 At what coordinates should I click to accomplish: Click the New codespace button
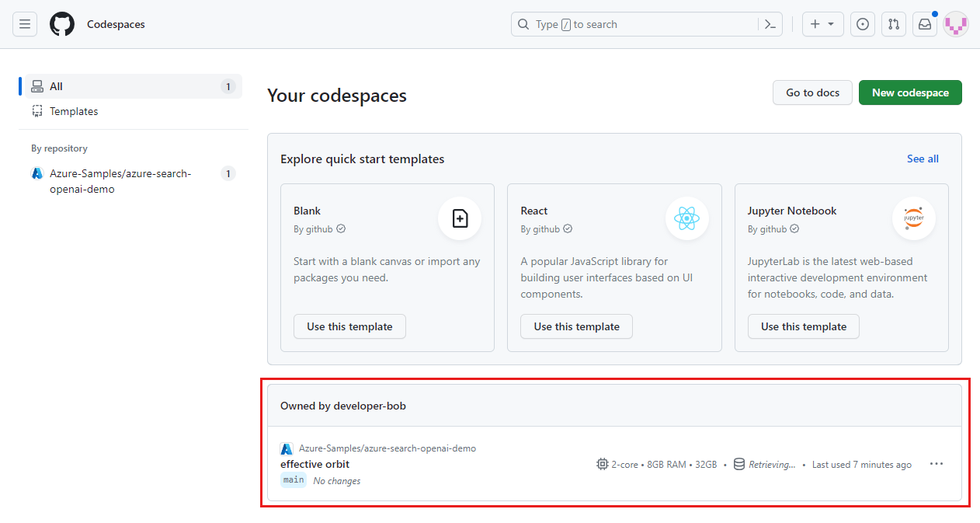pos(909,92)
